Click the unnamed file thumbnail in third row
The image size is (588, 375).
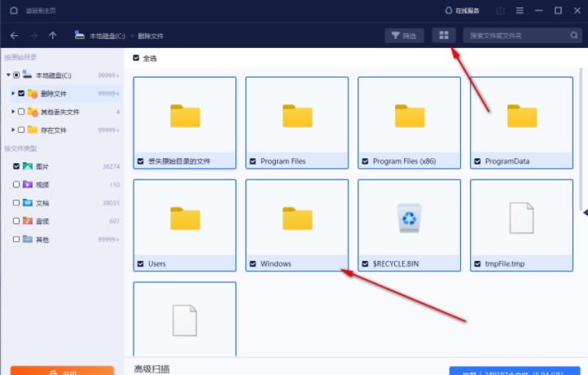point(185,319)
